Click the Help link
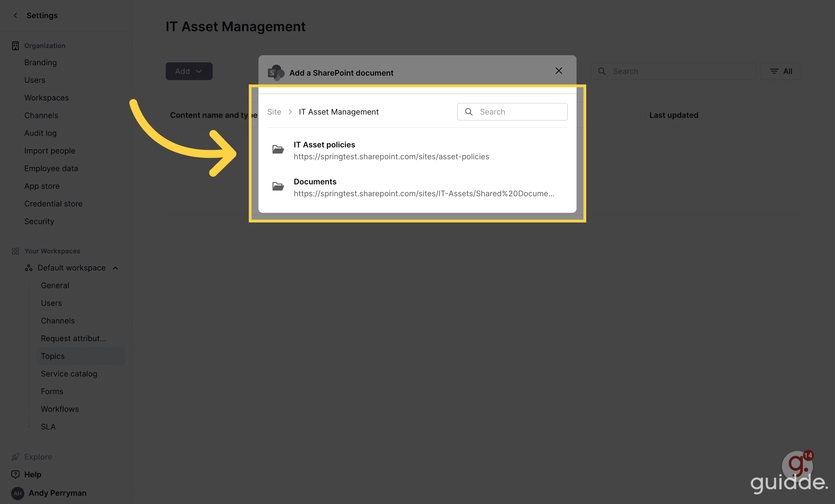The width and height of the screenshot is (835, 504). 33,474
